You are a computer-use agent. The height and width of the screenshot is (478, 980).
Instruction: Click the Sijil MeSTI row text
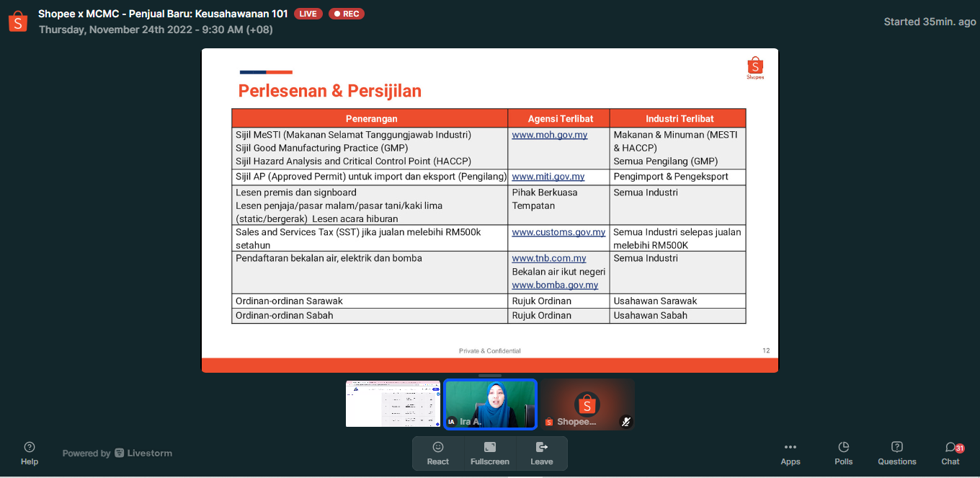point(353,135)
